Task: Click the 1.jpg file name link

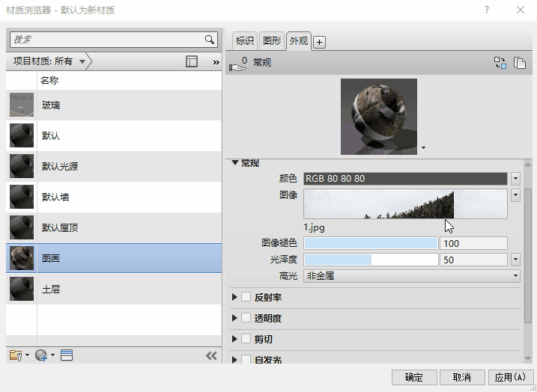Action: tap(314, 228)
